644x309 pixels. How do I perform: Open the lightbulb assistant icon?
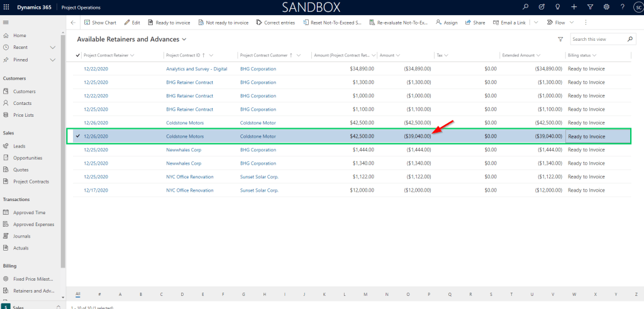click(557, 7)
